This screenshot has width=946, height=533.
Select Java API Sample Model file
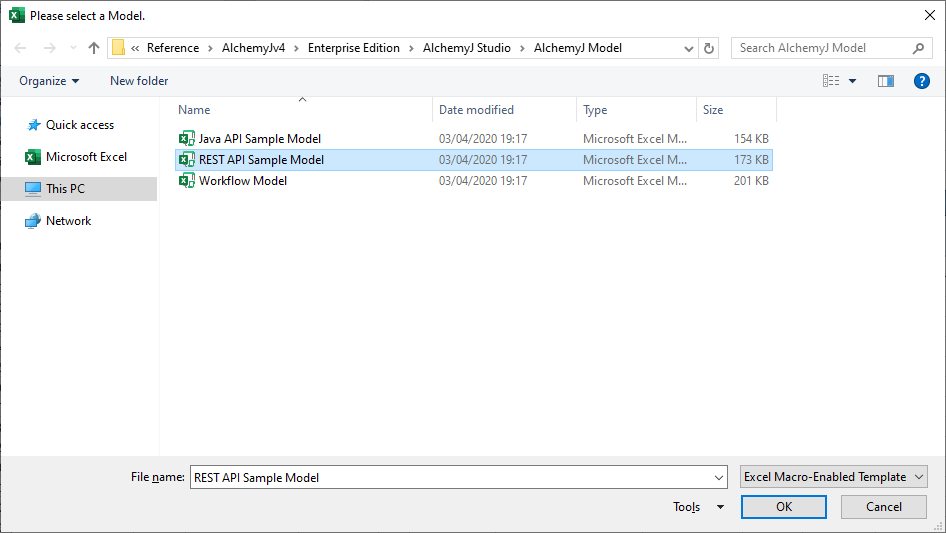474,139
